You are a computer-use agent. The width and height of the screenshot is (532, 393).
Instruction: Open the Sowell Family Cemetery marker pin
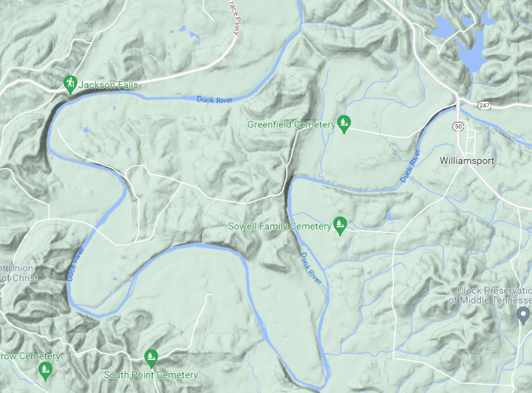340,226
